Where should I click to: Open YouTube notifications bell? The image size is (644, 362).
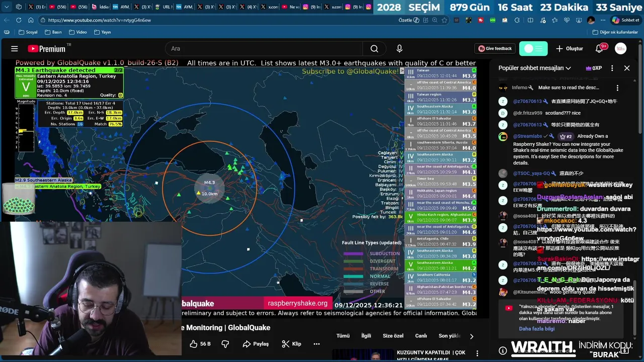click(599, 49)
